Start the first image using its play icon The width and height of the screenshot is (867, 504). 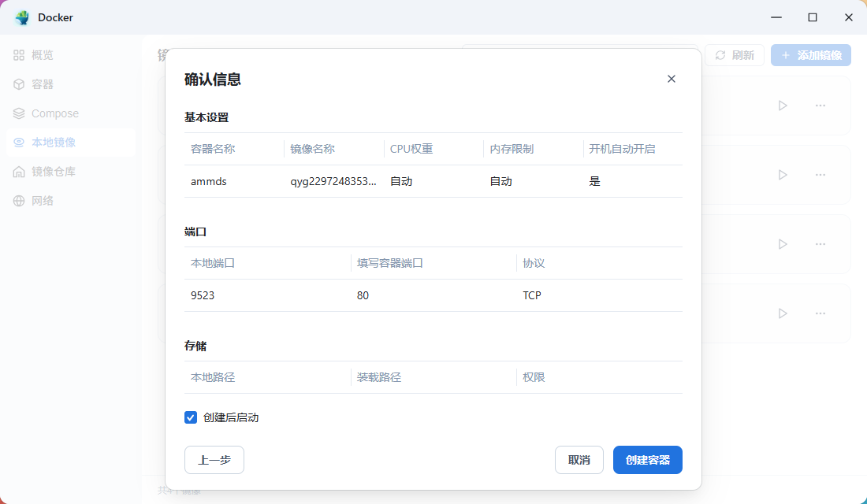783,105
